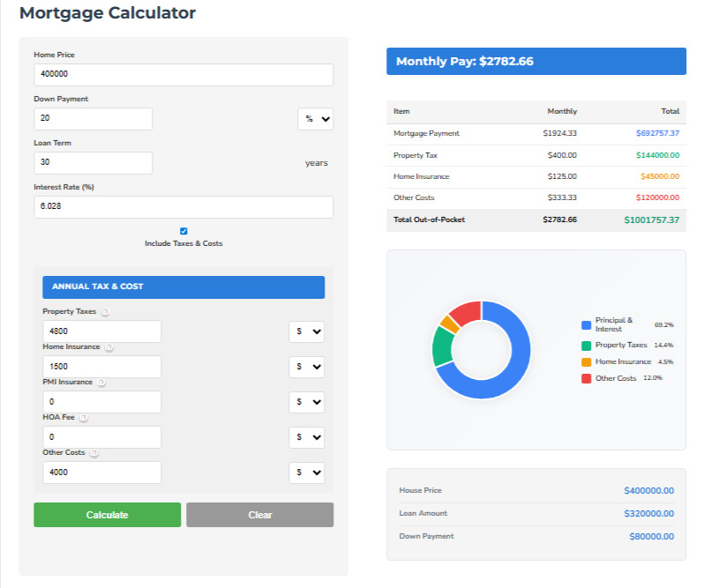Click help icon next to Property Taxes

[105, 312]
